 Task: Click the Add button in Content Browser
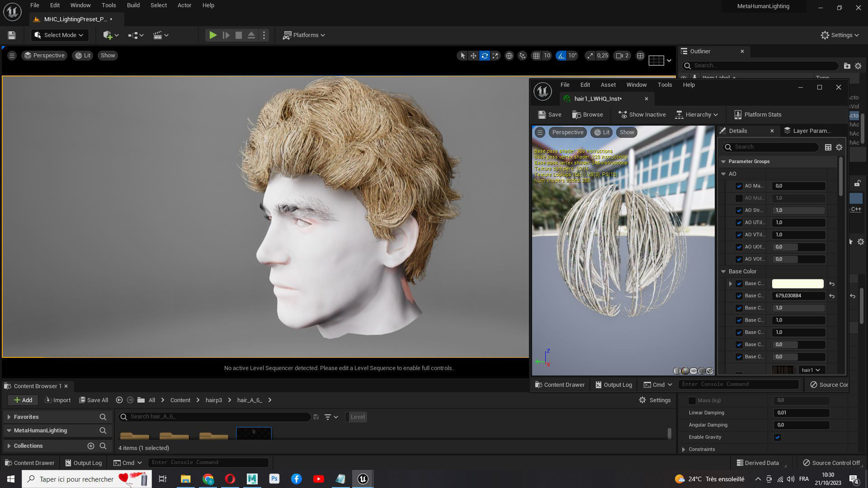tap(23, 400)
